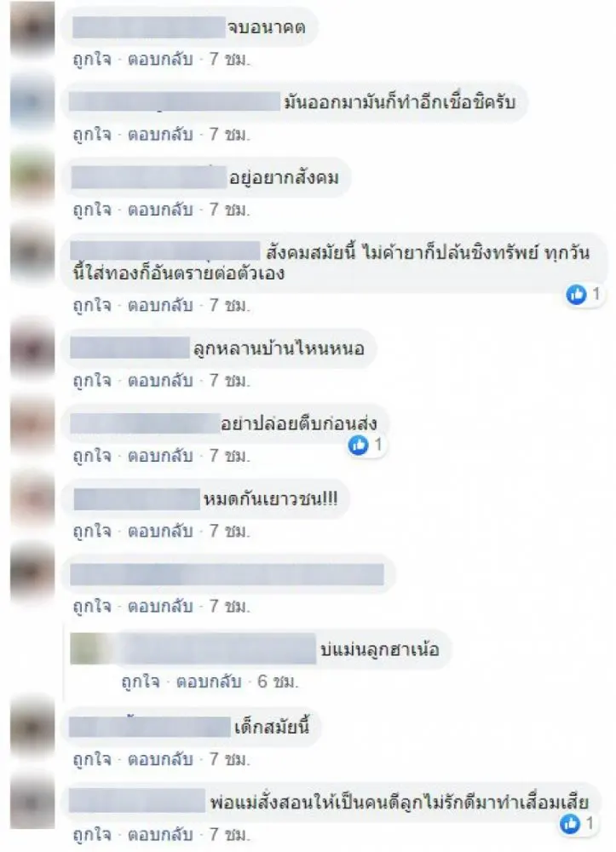Like the มันออกมามันก็ทำอีก comment
Screen dimensions: 616x852
point(92,134)
